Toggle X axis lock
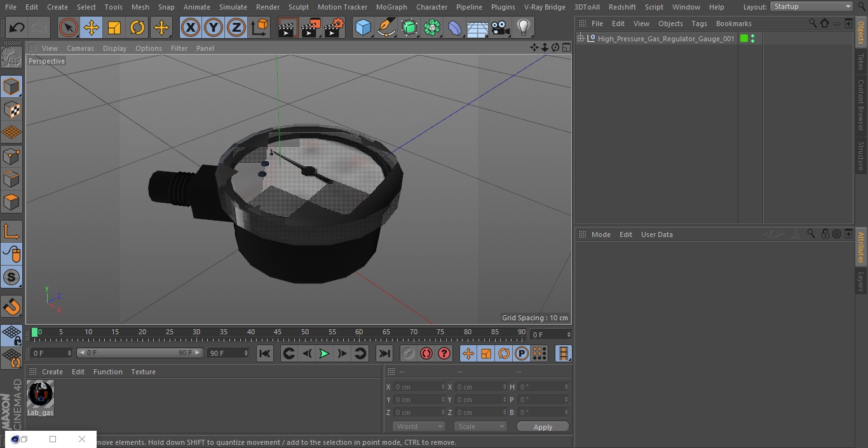Screen dimensions: 868x448 191,27
